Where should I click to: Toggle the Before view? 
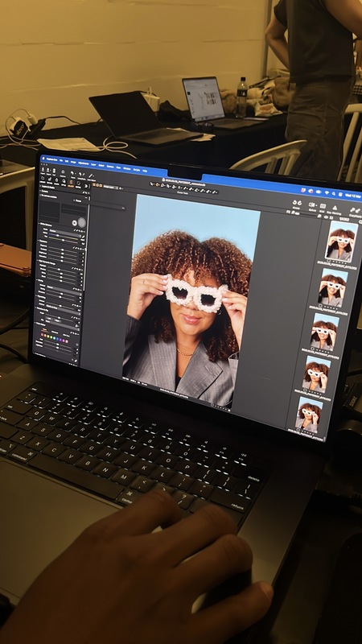pyautogui.click(x=311, y=204)
